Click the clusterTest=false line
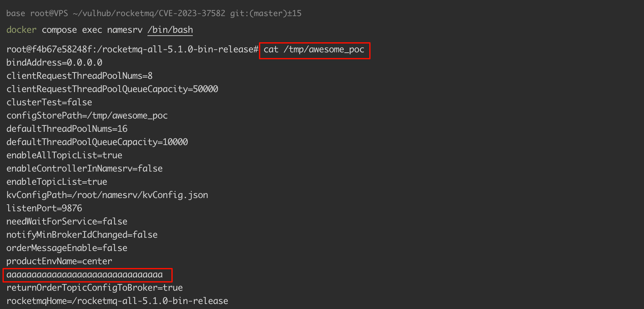Viewport: 644px width, 309px height. coord(49,102)
